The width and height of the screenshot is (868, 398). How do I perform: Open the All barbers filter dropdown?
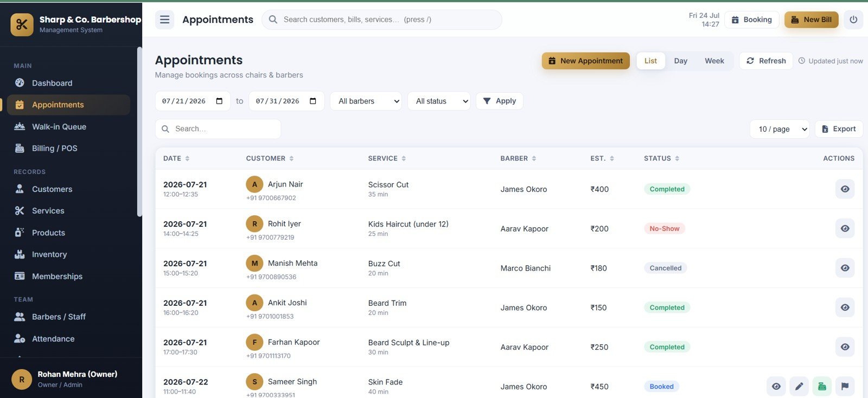coord(366,101)
